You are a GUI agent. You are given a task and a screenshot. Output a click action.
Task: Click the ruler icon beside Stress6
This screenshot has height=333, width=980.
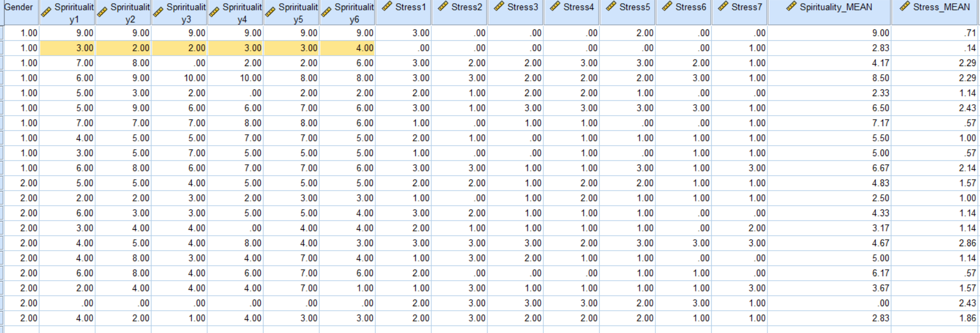(667, 7)
